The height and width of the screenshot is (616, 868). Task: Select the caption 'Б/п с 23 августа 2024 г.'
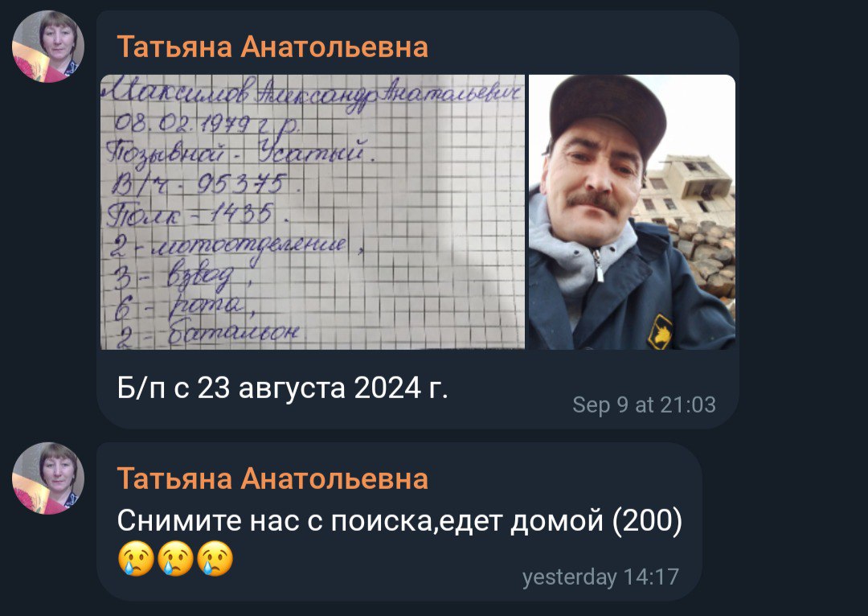[x=282, y=388]
